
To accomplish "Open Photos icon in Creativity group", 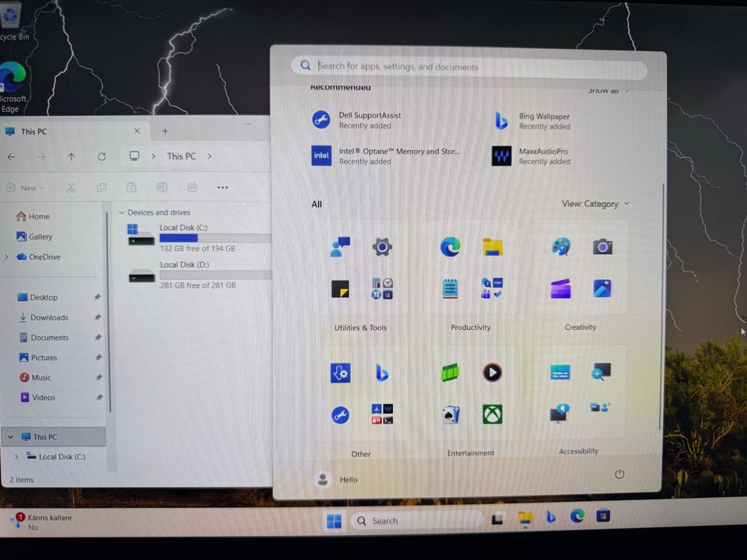I will click(x=602, y=289).
